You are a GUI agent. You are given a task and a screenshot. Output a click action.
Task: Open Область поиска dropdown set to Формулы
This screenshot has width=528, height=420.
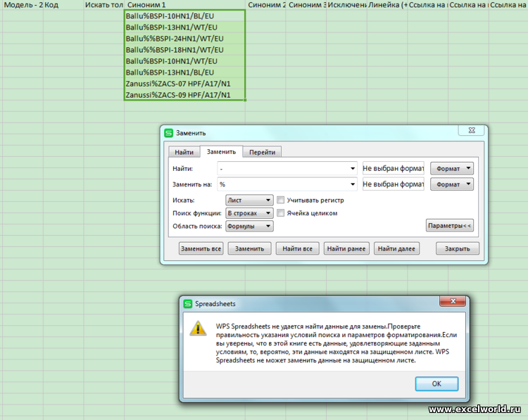(x=249, y=226)
